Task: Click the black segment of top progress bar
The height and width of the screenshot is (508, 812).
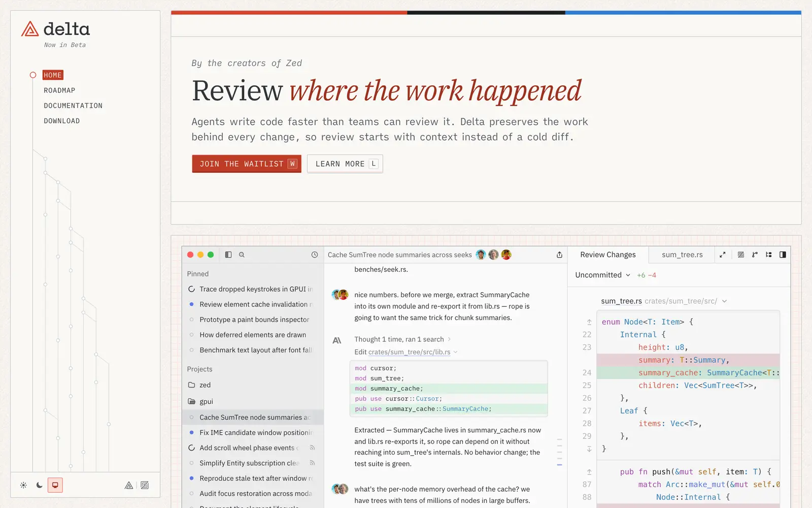Action: point(486,13)
